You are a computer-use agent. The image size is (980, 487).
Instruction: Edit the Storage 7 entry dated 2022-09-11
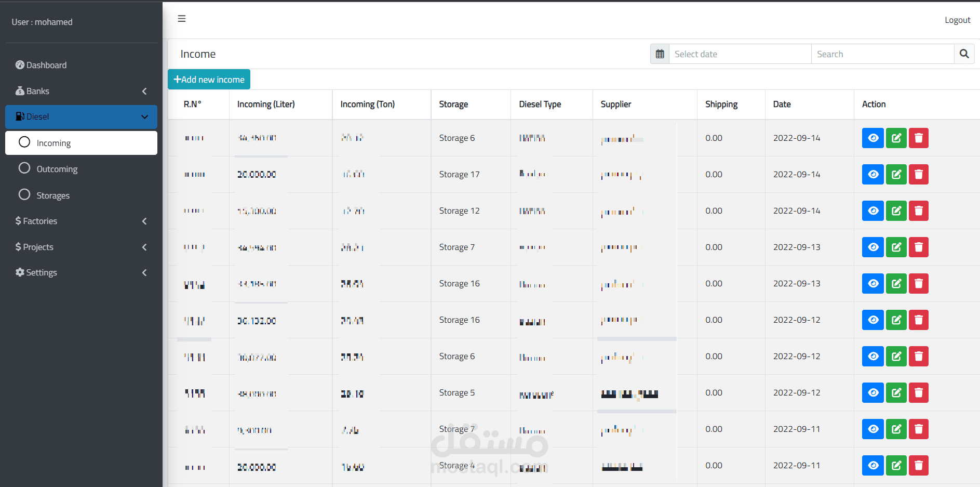pos(896,429)
